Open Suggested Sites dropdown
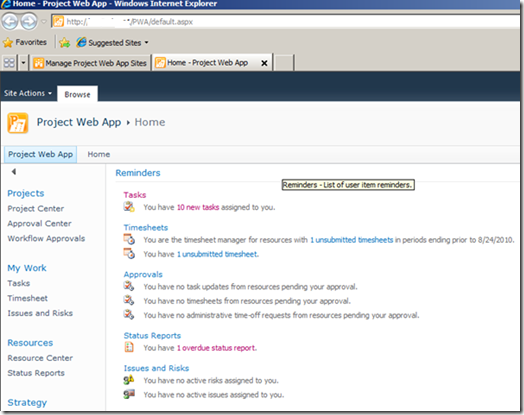This screenshot has width=524, height=415. [112, 43]
